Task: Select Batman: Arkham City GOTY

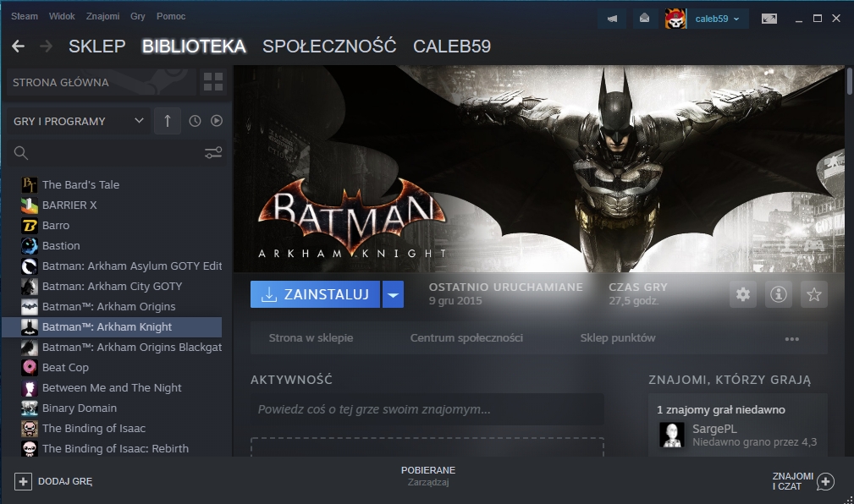Action: tap(112, 287)
